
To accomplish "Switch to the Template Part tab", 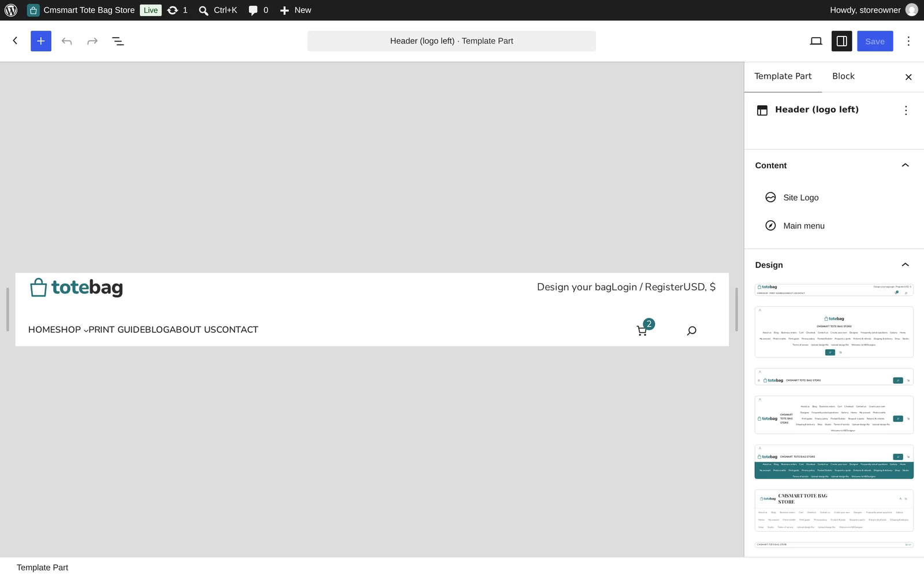I will (783, 76).
